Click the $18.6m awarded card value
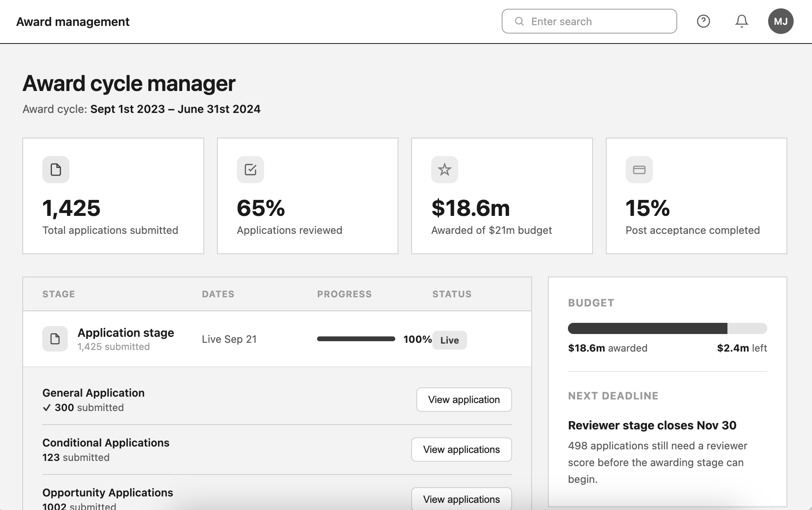This screenshot has height=510, width=812. click(471, 208)
